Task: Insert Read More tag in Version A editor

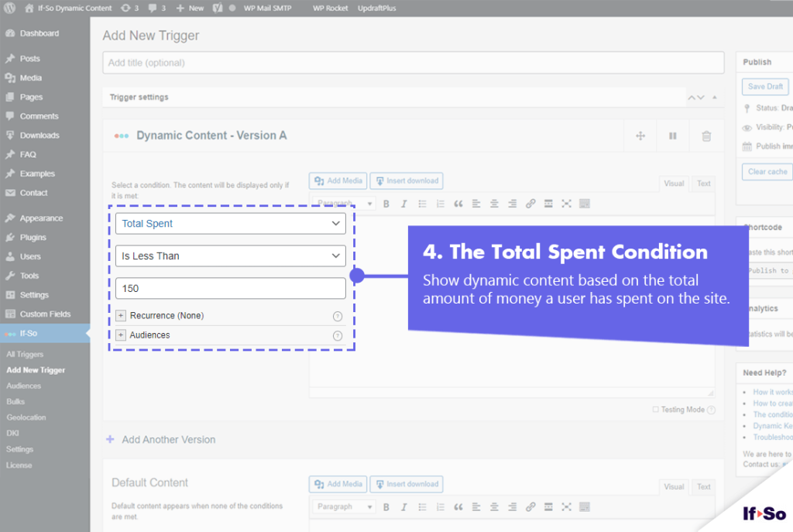Action: pos(548,204)
